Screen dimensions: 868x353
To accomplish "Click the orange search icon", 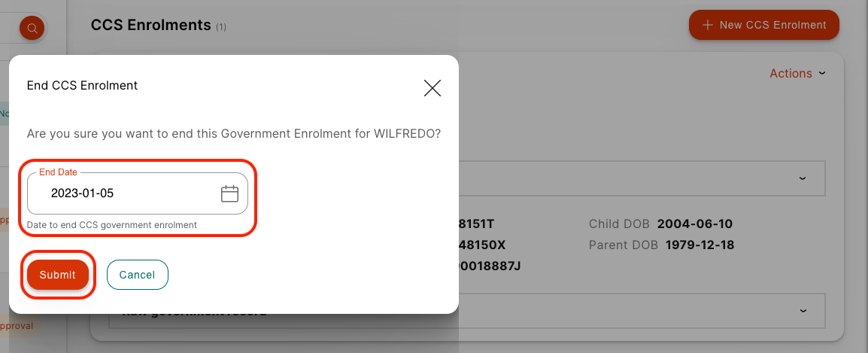I will click(32, 29).
